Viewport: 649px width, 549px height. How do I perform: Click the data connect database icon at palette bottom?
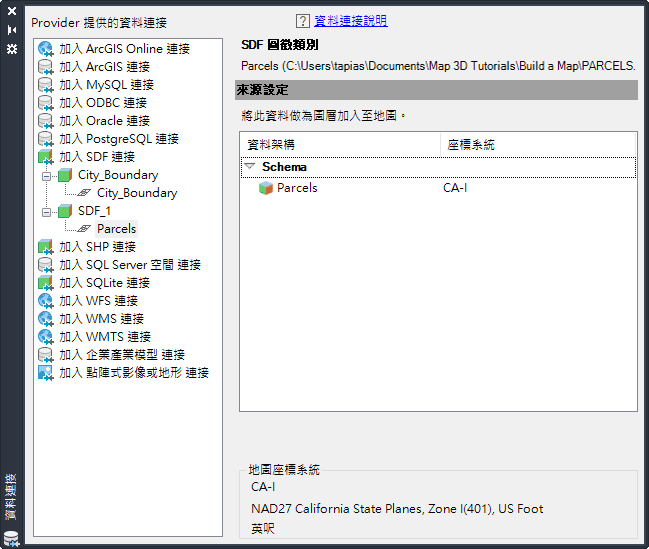[12, 539]
